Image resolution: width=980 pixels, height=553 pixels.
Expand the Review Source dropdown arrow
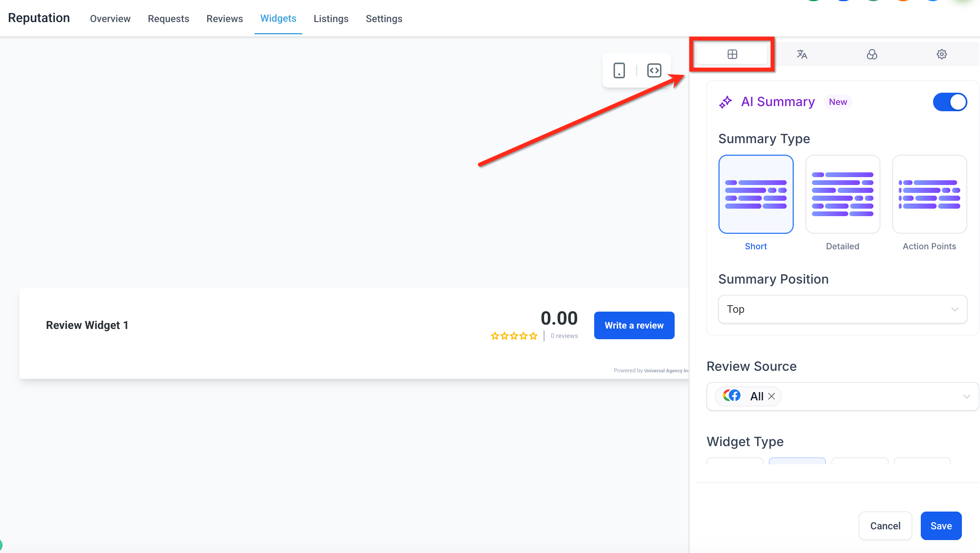(x=966, y=396)
